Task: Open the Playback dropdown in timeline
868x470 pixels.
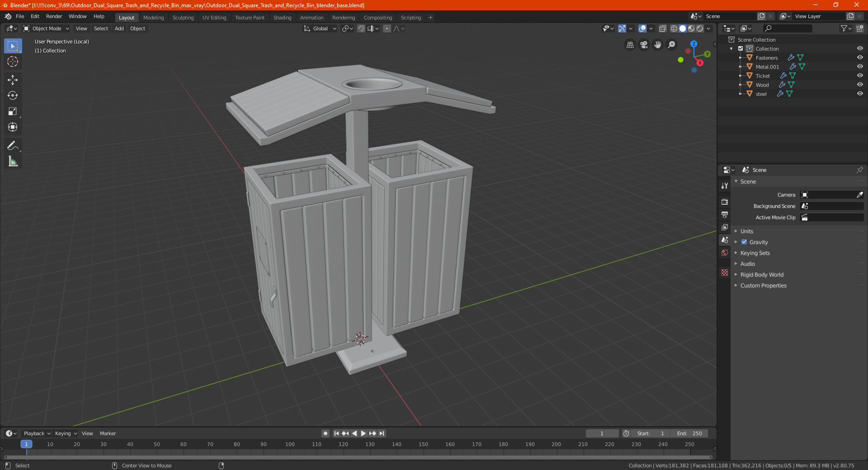Action: point(37,433)
